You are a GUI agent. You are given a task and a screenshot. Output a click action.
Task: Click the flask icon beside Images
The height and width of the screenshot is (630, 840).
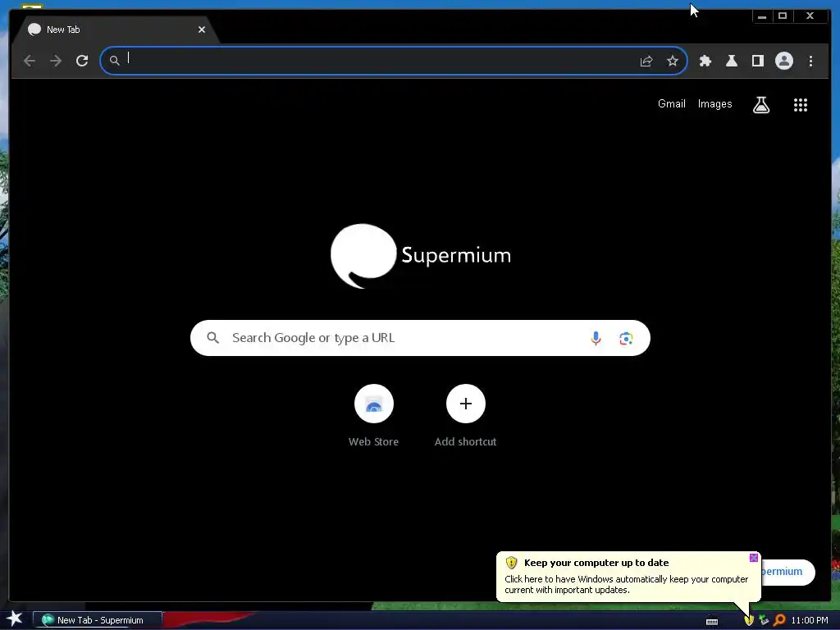pos(760,105)
